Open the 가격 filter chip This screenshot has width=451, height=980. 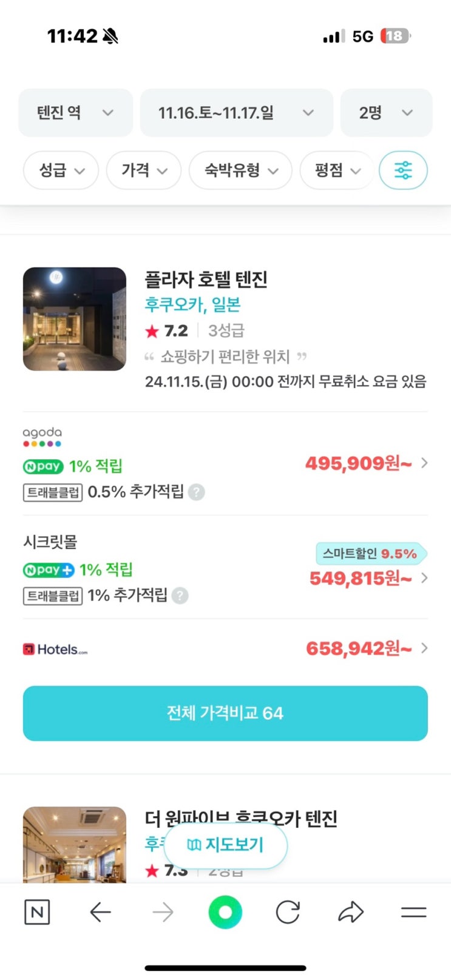coord(143,170)
